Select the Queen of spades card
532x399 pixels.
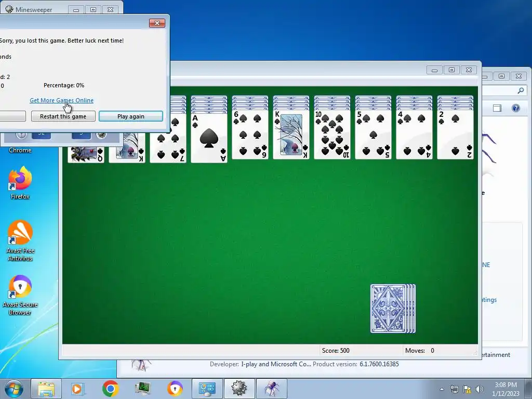86,154
